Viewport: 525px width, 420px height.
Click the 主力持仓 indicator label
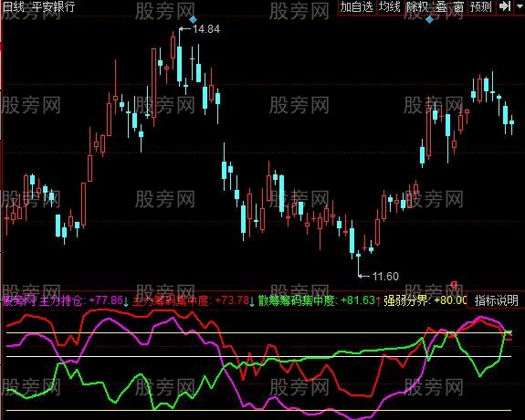(61, 300)
